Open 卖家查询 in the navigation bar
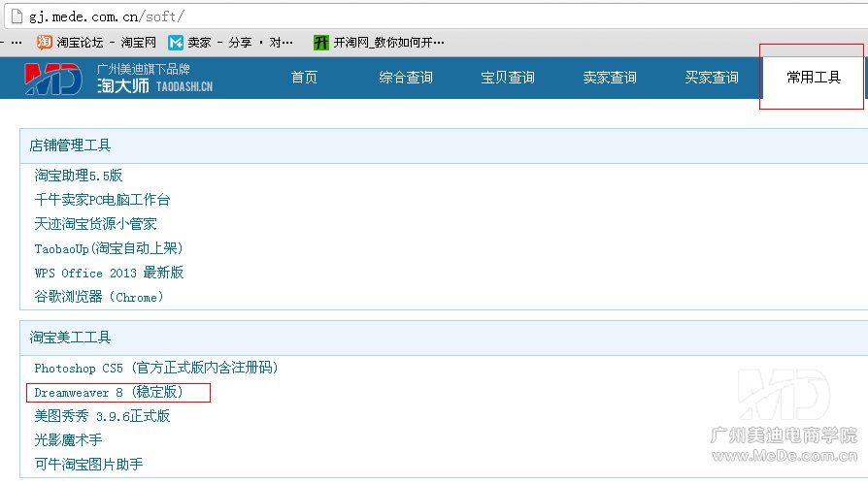 coord(610,78)
